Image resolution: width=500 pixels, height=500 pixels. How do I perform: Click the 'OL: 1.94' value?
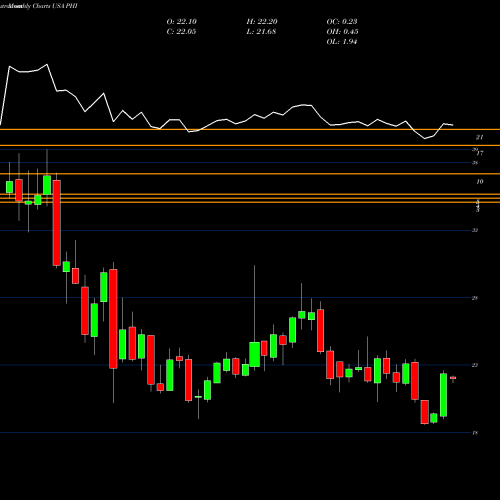(342, 42)
